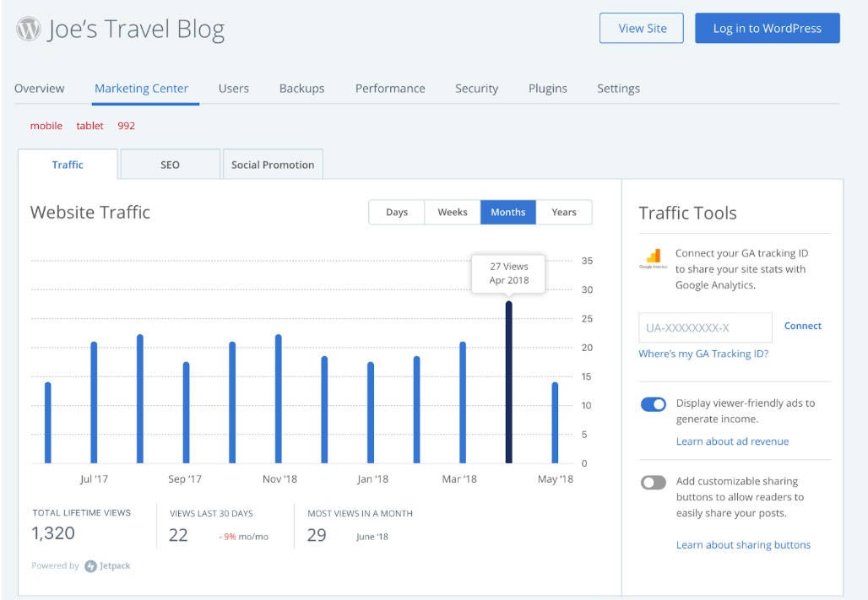Image resolution: width=868 pixels, height=600 pixels.
Task: Disable the viewer-friendly ads toggle
Action: click(x=654, y=404)
